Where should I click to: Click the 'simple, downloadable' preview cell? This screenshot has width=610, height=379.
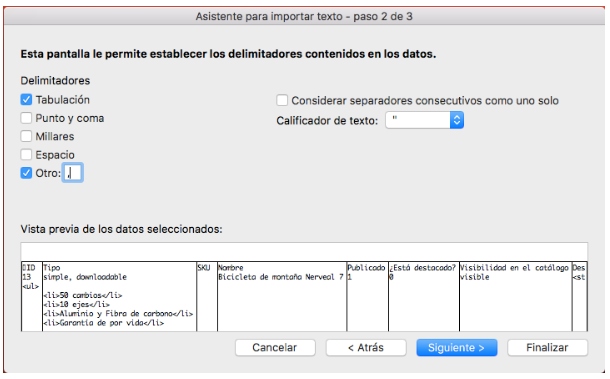point(85,277)
